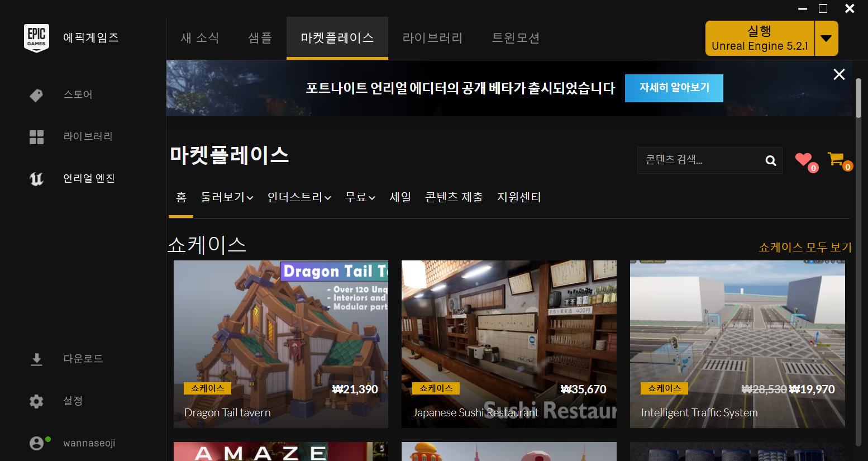Switch to the 새 소식 tab
The image size is (868, 461).
pos(200,38)
